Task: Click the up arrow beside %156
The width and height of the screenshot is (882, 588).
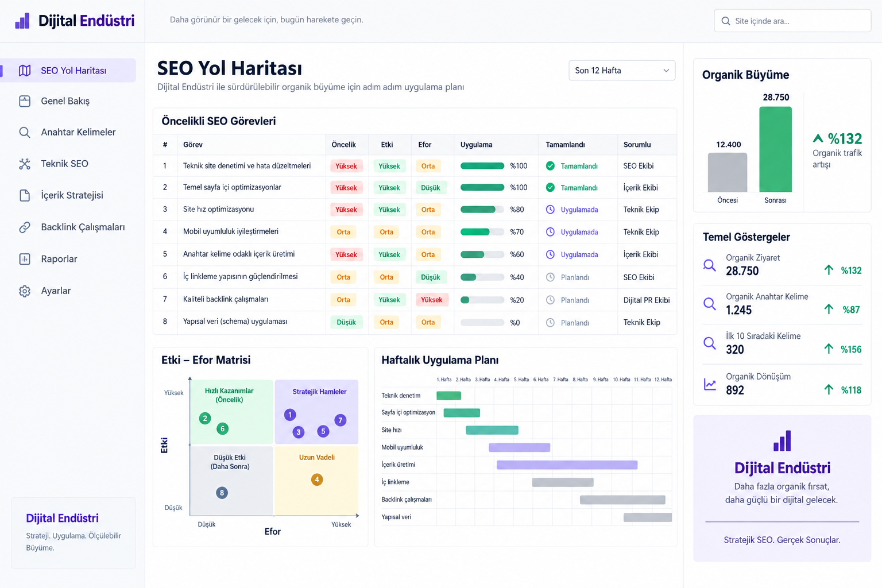Action: (x=829, y=349)
